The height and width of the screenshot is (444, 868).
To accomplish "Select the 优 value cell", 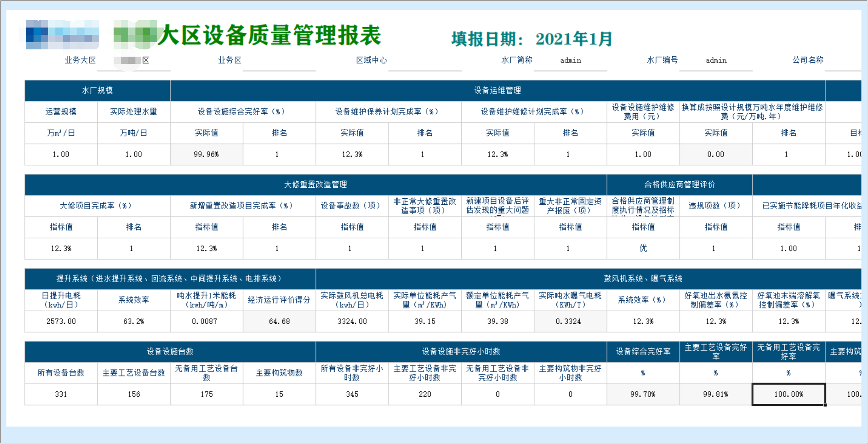I will tap(643, 249).
